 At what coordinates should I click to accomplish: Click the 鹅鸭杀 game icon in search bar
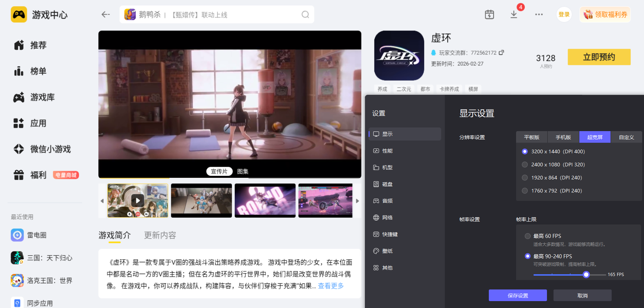tap(130, 15)
